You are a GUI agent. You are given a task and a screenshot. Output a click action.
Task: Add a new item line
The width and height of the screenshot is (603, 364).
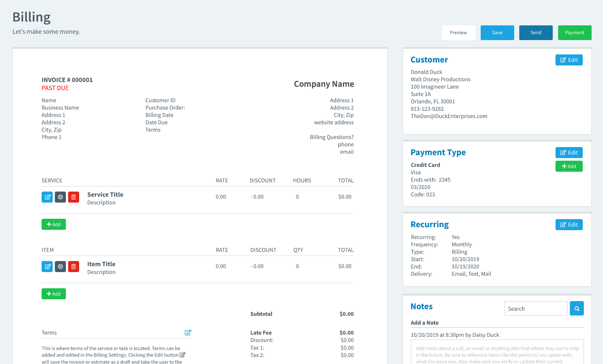click(54, 293)
